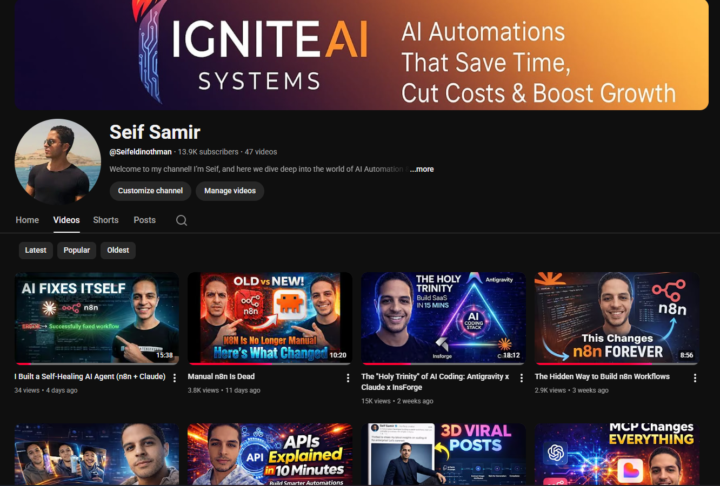Open the Ignite AI Systems banner
720x486 pixels.
[x=361, y=55]
